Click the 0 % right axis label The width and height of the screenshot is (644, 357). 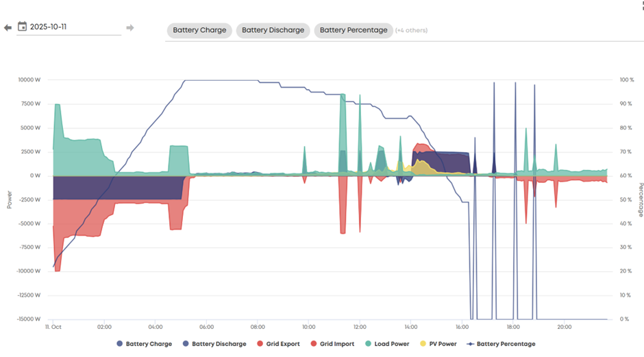tap(624, 319)
